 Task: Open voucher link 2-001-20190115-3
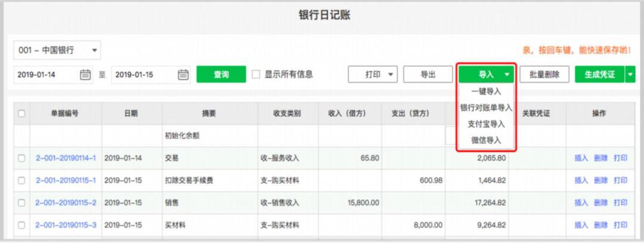coord(66,225)
